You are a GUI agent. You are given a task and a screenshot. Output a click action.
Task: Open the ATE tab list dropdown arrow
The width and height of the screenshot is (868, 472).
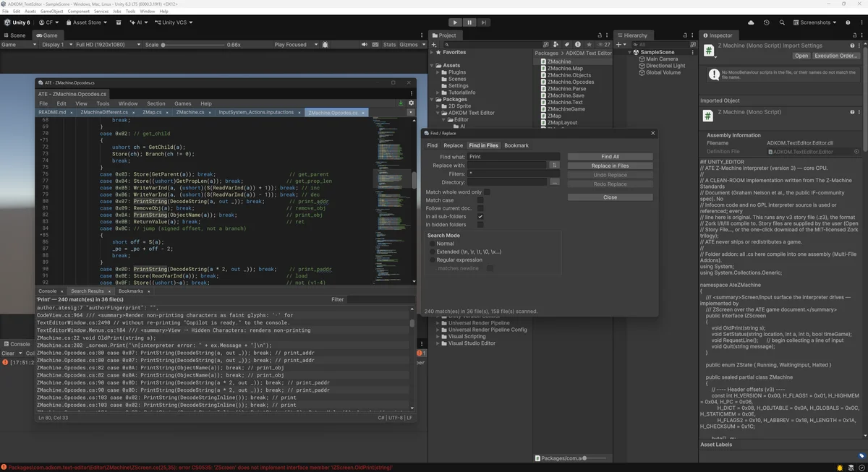tap(411, 113)
